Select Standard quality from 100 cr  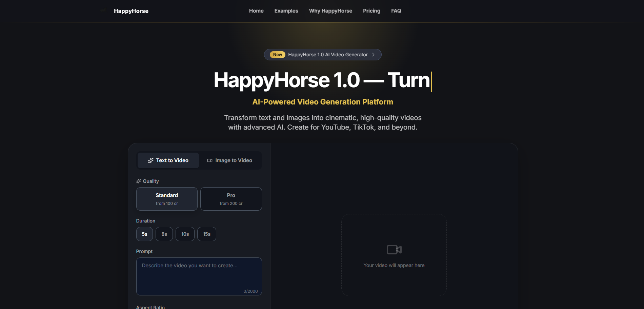[x=166, y=199]
